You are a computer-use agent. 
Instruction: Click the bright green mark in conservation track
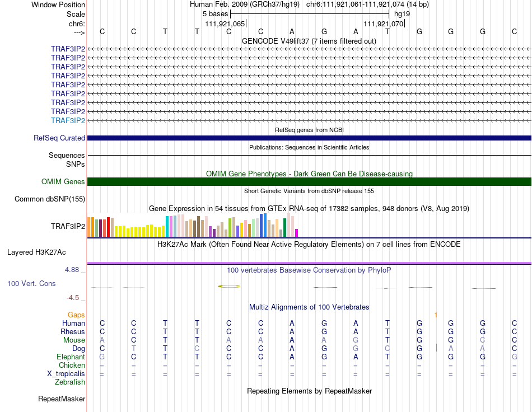click(x=386, y=289)
